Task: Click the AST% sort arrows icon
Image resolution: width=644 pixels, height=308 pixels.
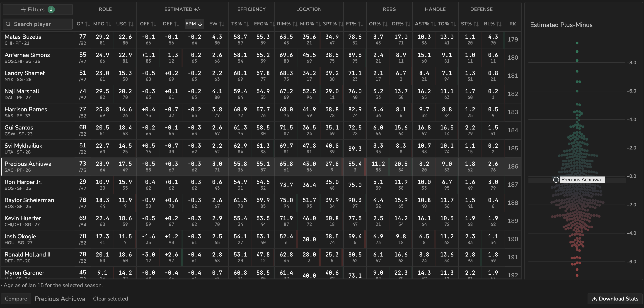Action: coord(433,24)
